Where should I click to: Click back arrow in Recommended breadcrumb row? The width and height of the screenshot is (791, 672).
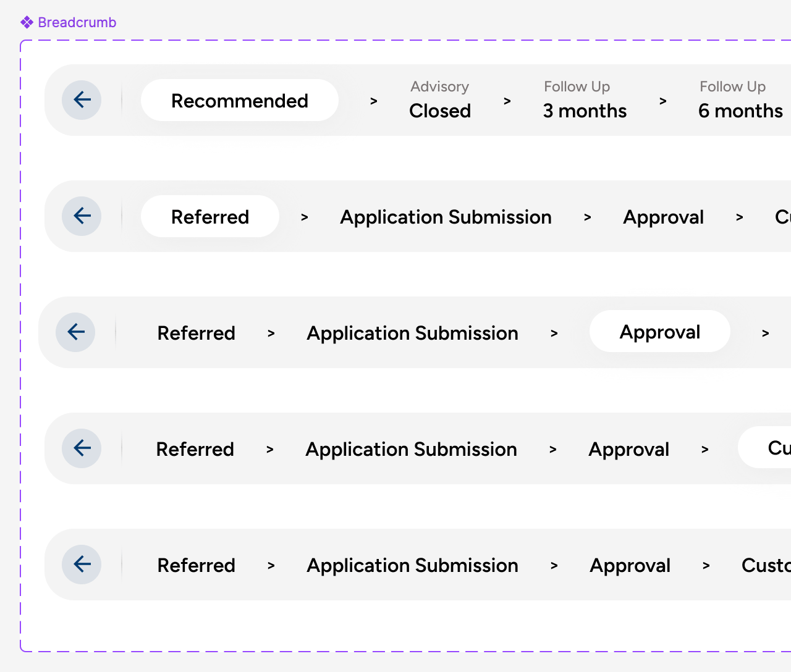coord(82,100)
